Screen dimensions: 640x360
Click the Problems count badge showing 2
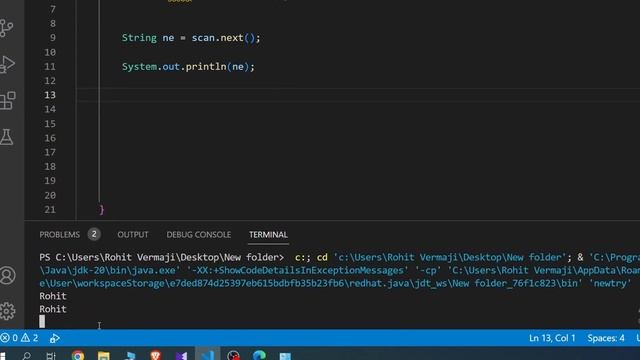[94, 234]
